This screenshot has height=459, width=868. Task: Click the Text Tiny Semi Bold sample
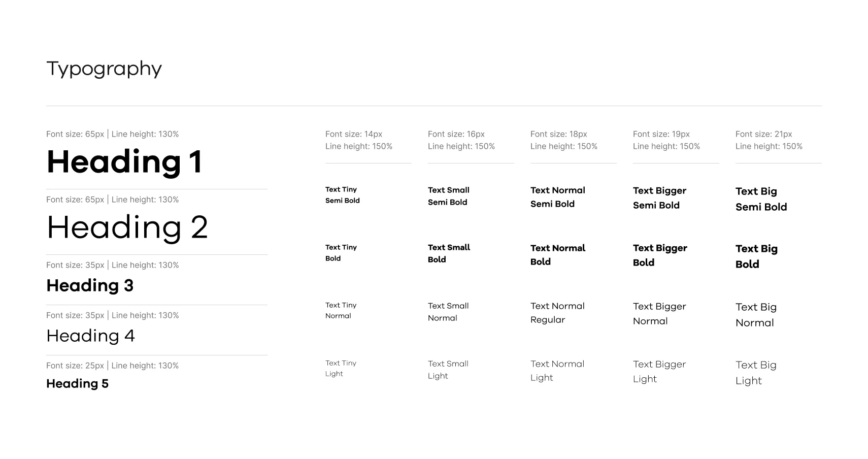(x=343, y=194)
